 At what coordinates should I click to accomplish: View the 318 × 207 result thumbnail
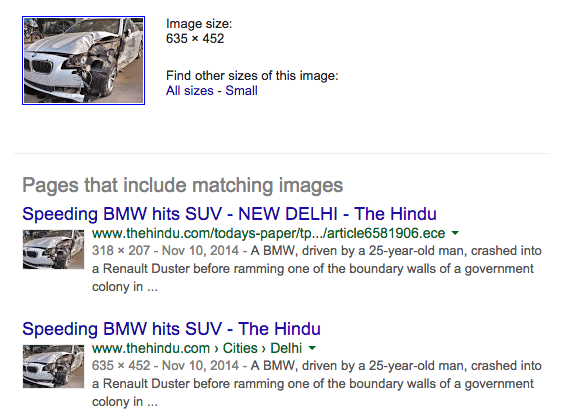pos(53,250)
